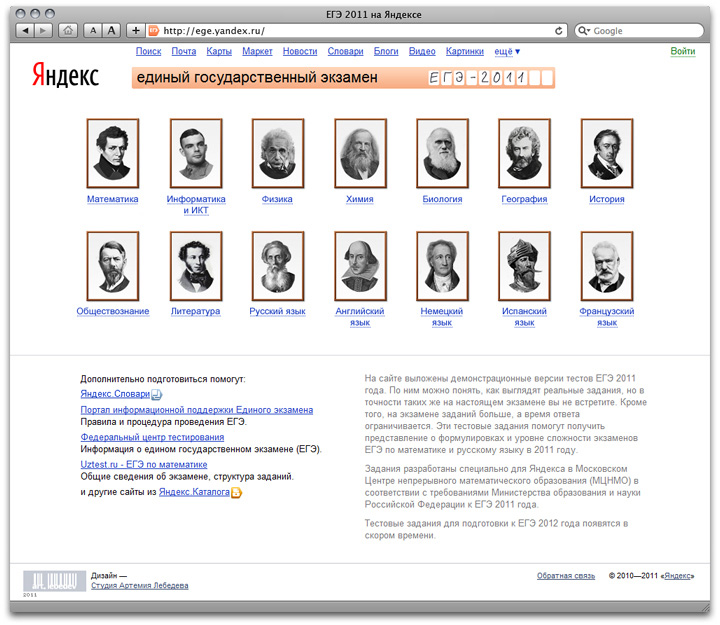Click the address bar URL field

(x=350, y=30)
